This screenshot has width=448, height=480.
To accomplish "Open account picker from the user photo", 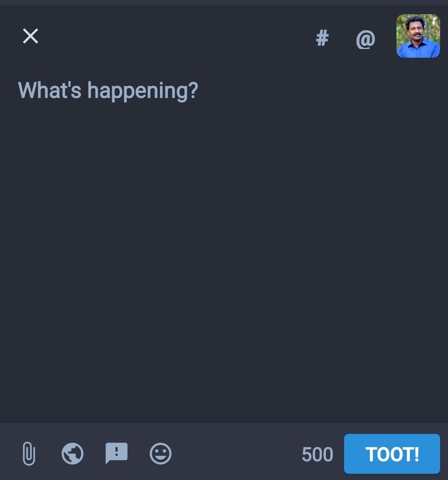I will (418, 36).
